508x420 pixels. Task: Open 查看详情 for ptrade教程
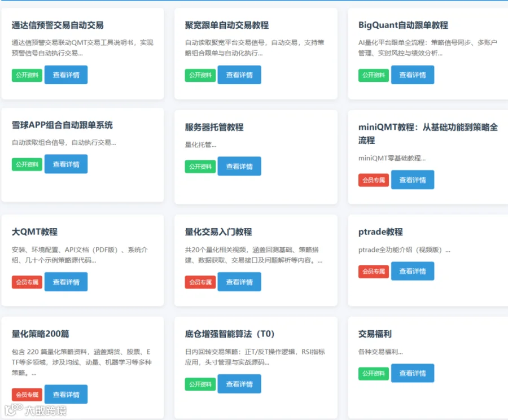click(x=413, y=271)
